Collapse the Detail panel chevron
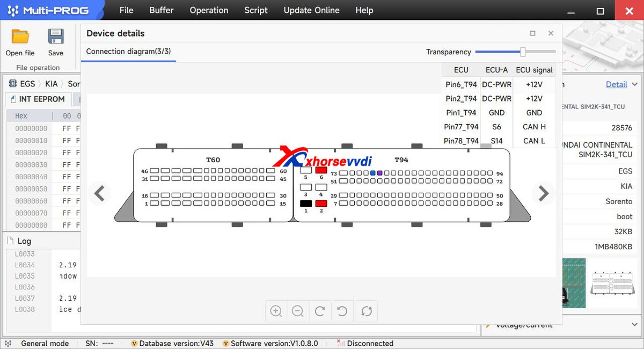644x349 pixels. (635, 84)
